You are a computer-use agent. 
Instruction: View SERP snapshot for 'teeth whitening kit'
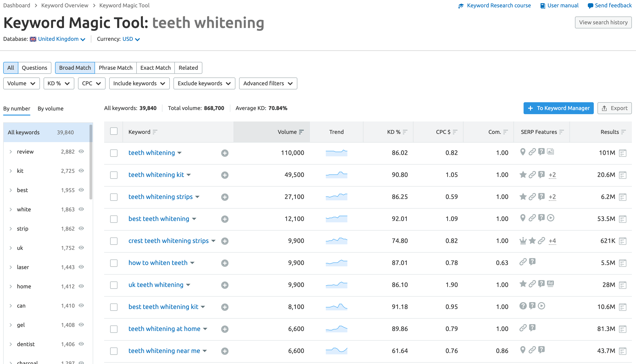pos(622,175)
